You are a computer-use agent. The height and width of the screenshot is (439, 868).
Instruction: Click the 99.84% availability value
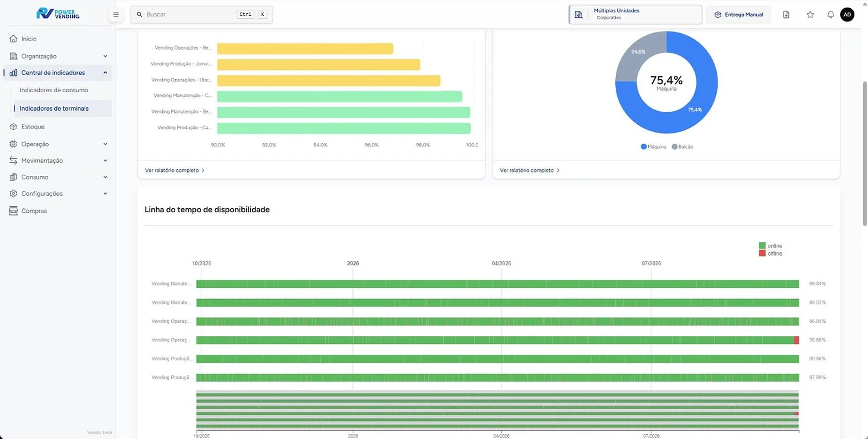(x=817, y=284)
